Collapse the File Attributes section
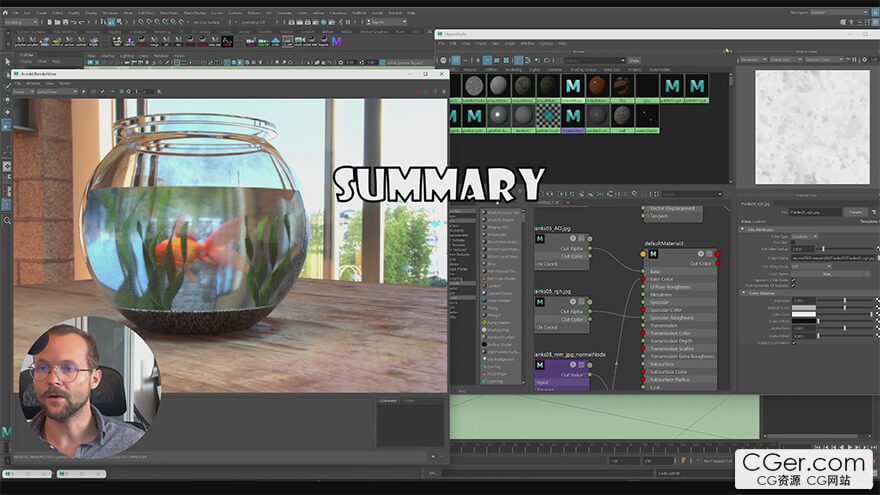 pos(744,229)
